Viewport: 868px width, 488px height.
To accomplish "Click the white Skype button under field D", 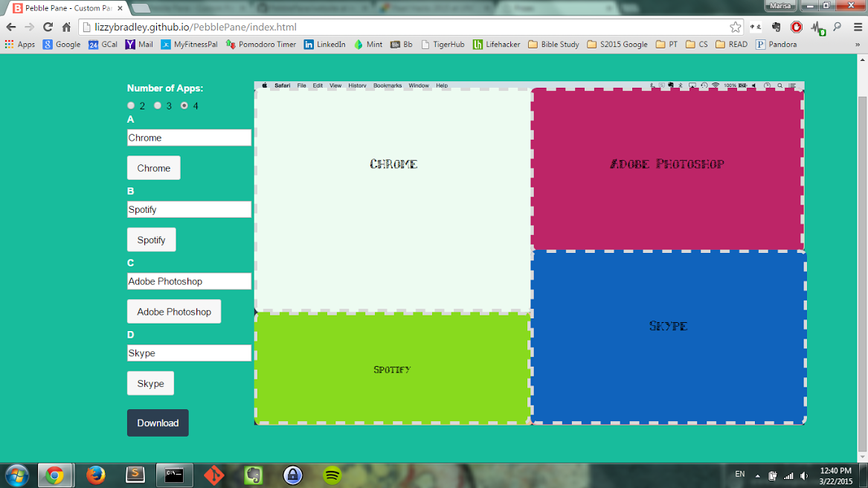I will pos(150,383).
